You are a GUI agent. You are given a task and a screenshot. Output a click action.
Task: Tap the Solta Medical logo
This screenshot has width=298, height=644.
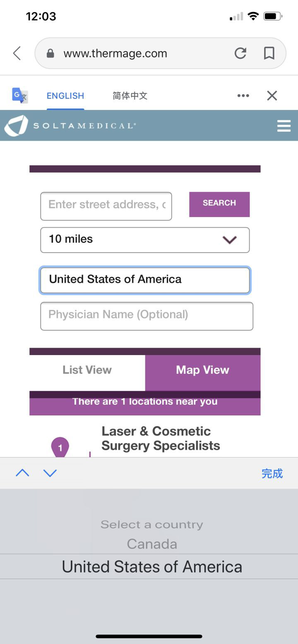coord(70,126)
